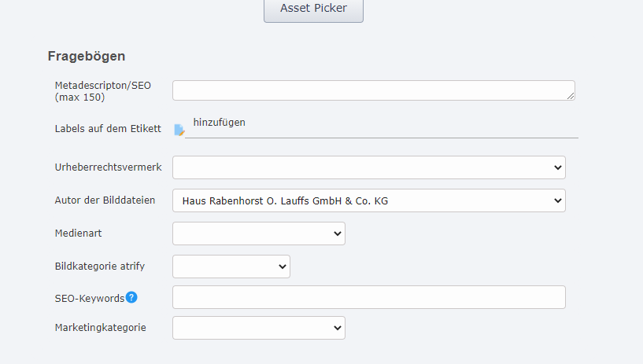This screenshot has width=643, height=364.
Task: Click the 'Medienart' field label
Action: (x=79, y=233)
